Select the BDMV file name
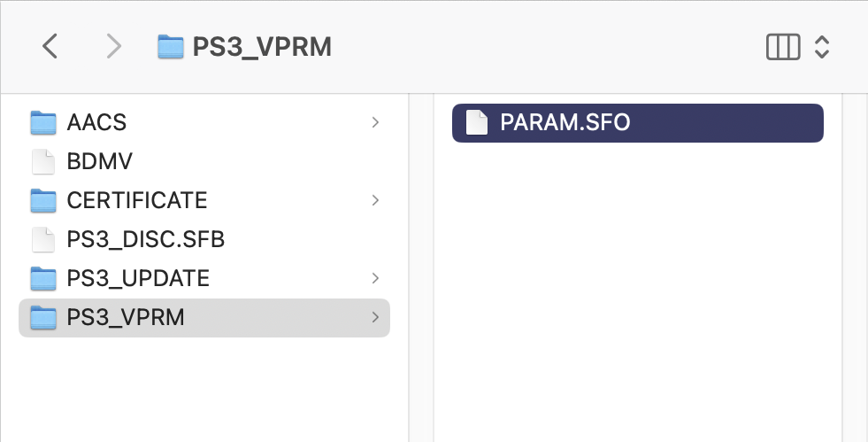Viewport: 868px width, 442px height. pyautogui.click(x=100, y=162)
